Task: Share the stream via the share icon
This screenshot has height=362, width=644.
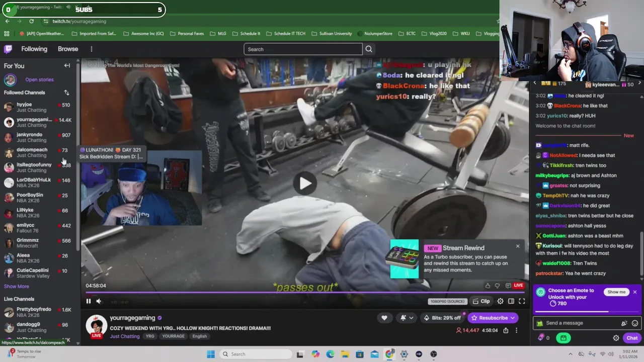Action: [506, 330]
